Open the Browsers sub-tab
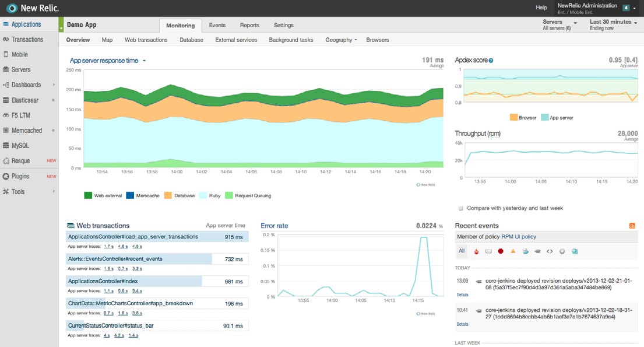 tap(378, 40)
